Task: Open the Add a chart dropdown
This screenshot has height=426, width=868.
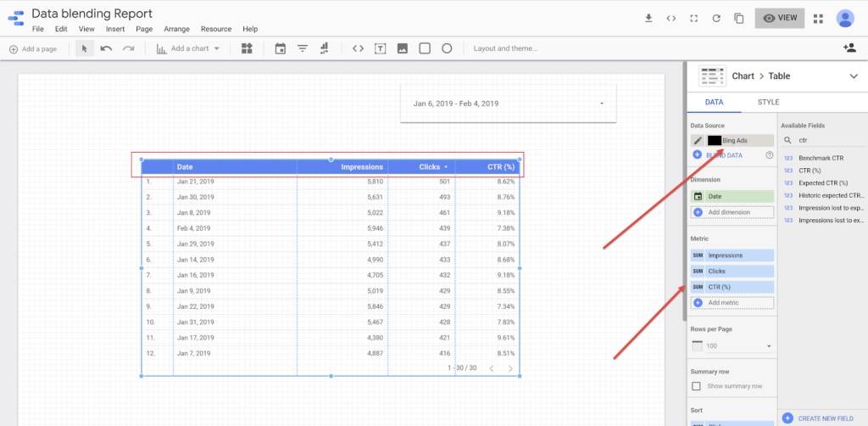Action: point(187,48)
